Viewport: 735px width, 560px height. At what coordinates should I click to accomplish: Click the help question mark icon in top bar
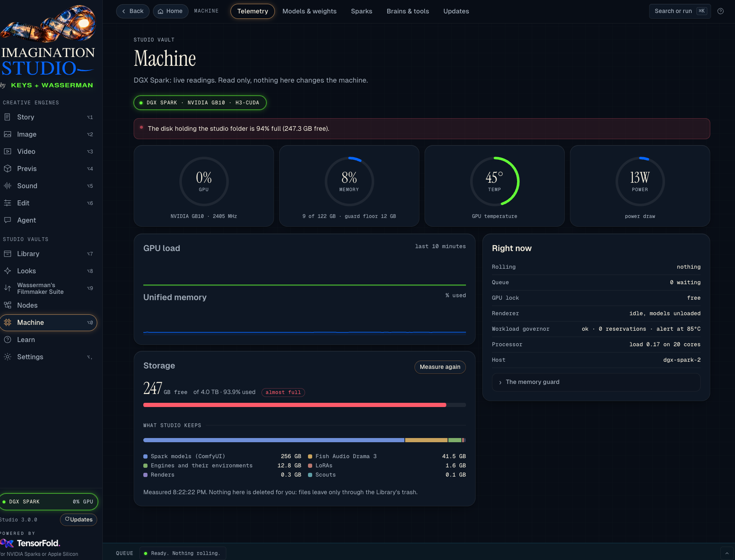(720, 11)
